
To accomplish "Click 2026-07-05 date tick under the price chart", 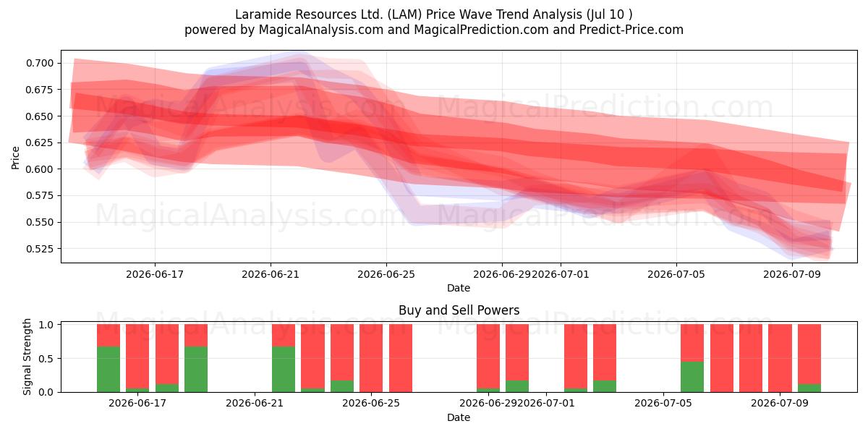I will [x=676, y=274].
